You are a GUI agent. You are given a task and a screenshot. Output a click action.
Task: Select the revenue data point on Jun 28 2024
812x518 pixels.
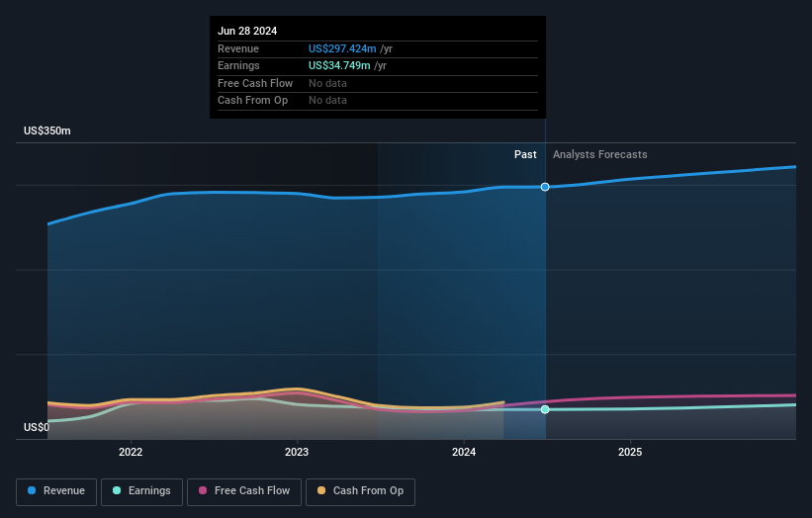[545, 187]
